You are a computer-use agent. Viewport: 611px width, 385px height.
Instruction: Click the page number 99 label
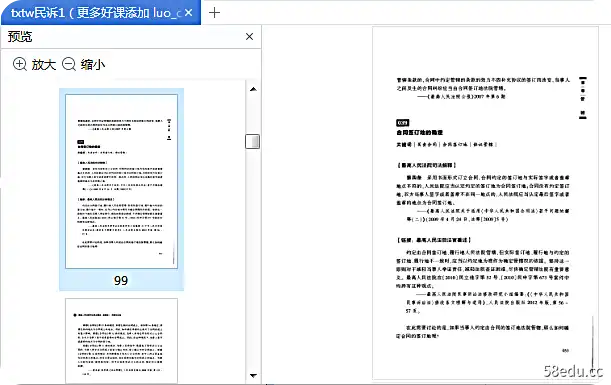point(121,280)
